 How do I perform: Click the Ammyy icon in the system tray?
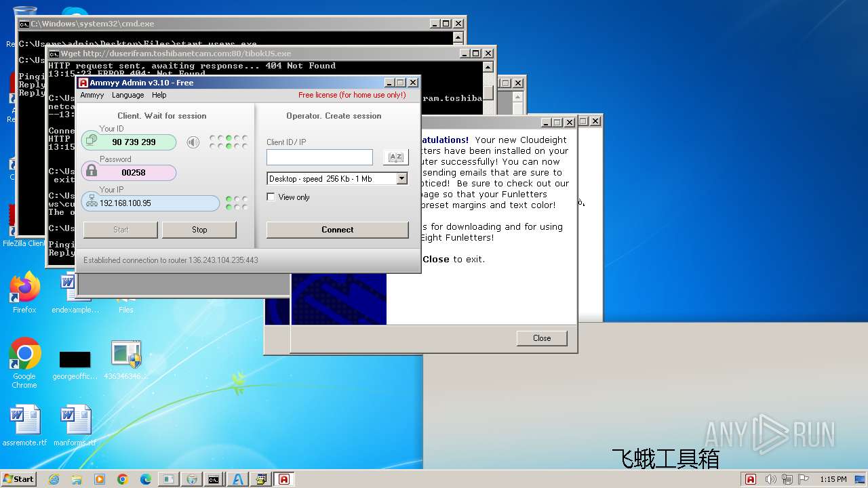[x=751, y=479]
